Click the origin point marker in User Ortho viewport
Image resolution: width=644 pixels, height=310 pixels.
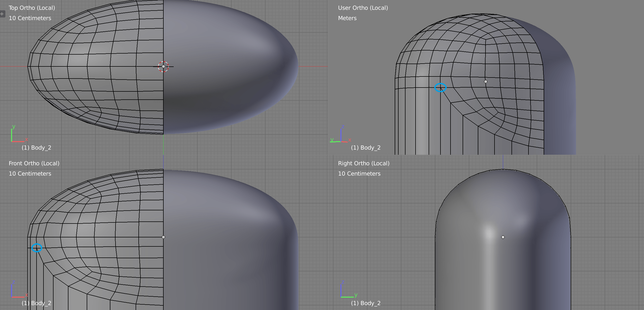pyautogui.click(x=486, y=82)
